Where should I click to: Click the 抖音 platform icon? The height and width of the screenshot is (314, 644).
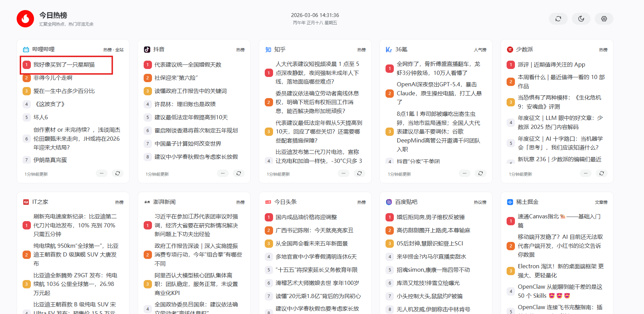coord(148,49)
